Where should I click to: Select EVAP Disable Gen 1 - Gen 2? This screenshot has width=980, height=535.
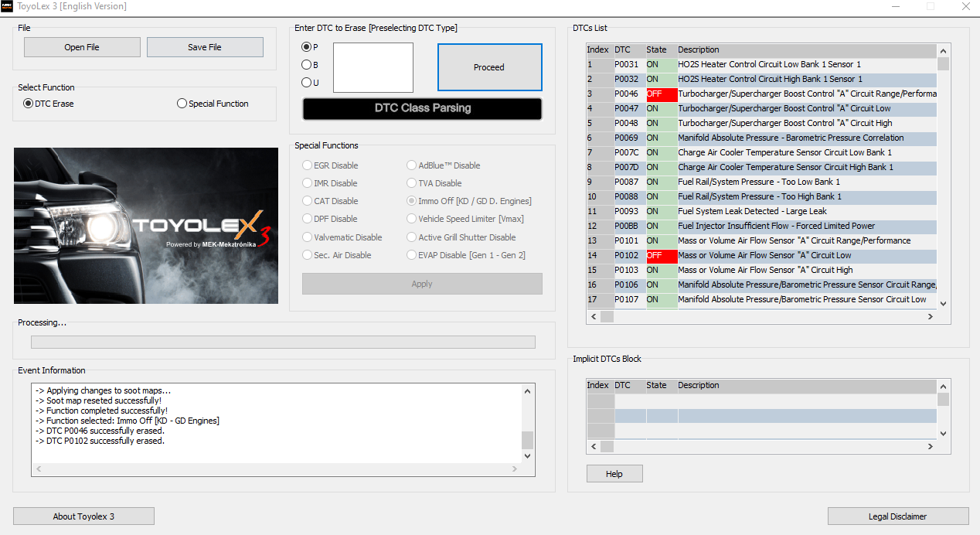(x=466, y=255)
